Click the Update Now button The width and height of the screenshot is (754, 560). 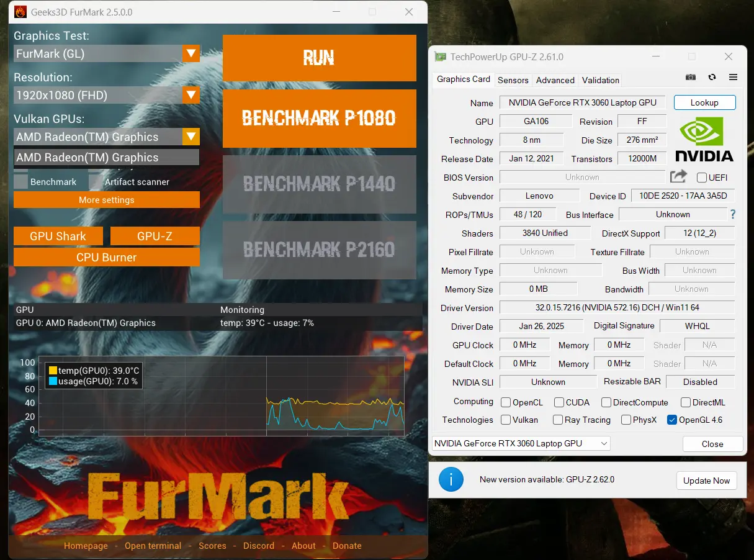click(706, 481)
